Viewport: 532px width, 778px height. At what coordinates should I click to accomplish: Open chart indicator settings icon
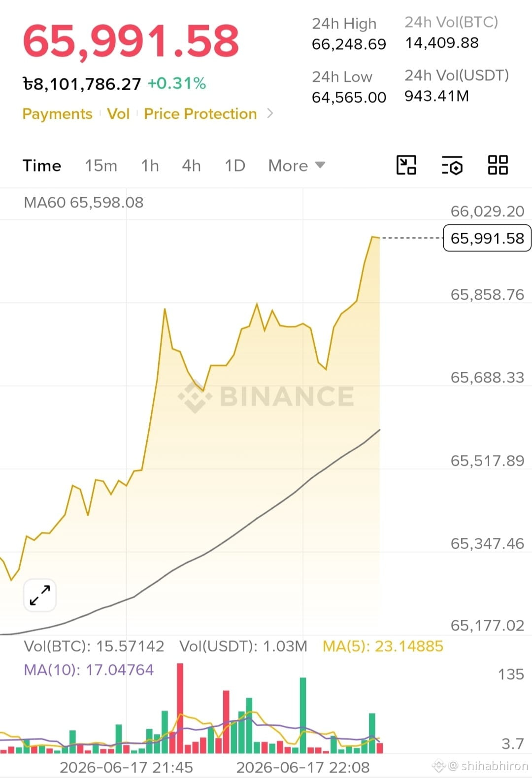point(452,165)
